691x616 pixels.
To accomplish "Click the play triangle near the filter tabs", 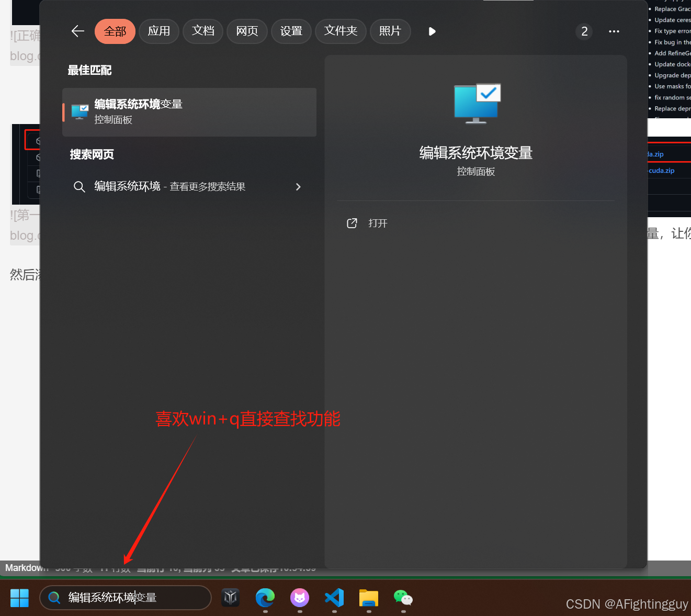I will 432,31.
